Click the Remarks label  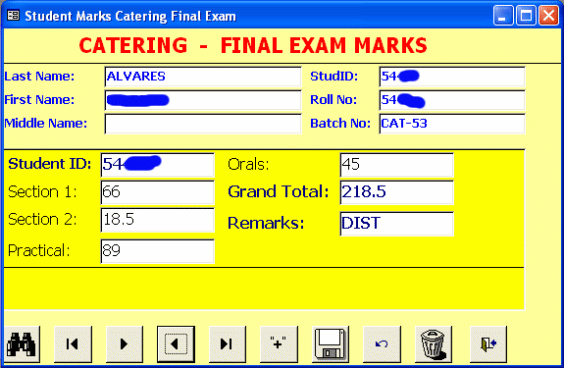click(266, 223)
